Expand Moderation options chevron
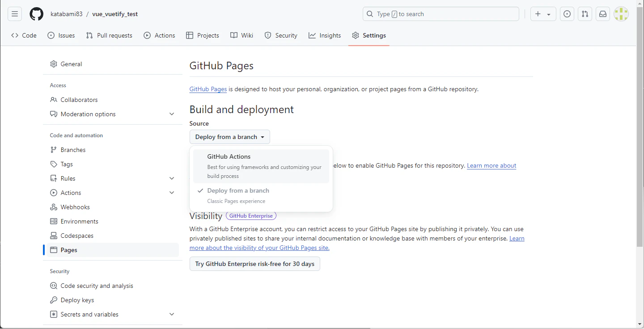This screenshot has height=329, width=644. [x=172, y=114]
